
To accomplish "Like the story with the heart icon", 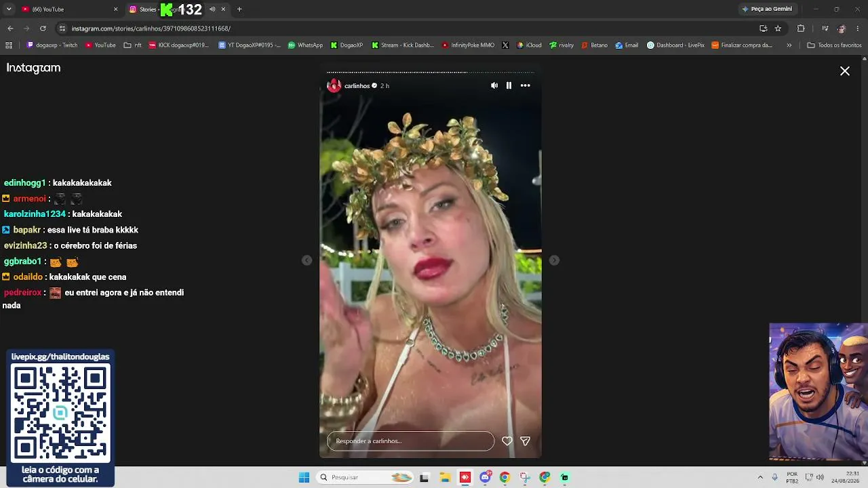I will [507, 441].
